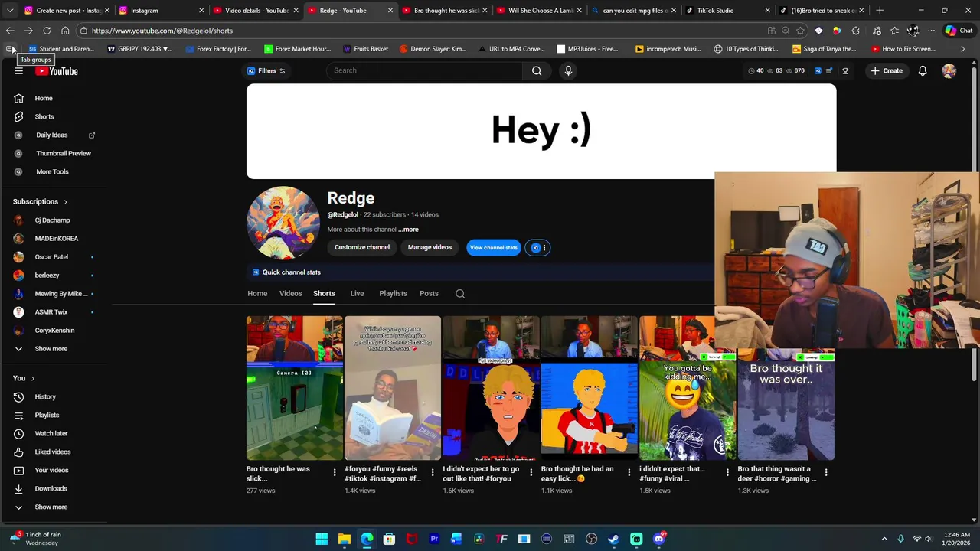Open Liked videos in sidebar
Viewport: 980px width, 551px height.
pyautogui.click(x=54, y=452)
